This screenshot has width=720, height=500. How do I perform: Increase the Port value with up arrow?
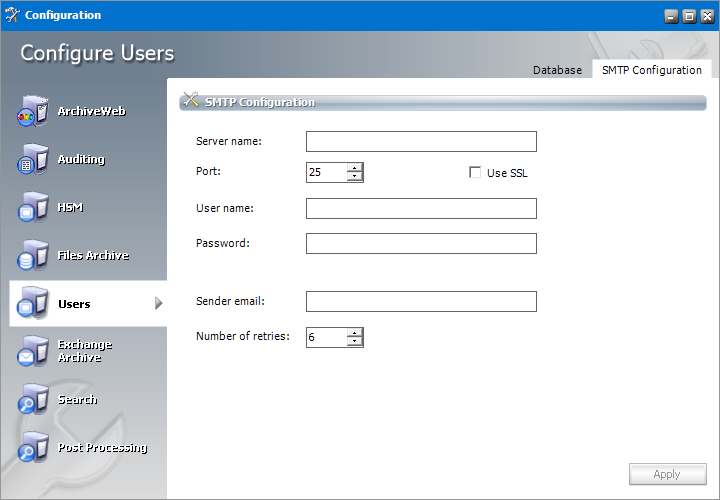click(354, 168)
